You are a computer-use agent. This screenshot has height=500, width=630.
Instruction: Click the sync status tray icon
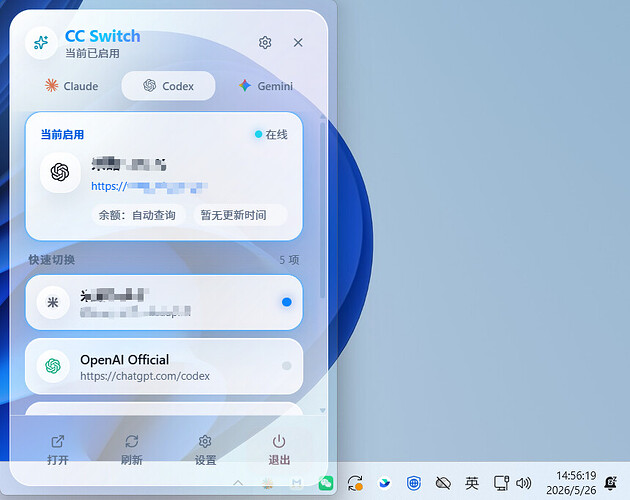point(355,483)
